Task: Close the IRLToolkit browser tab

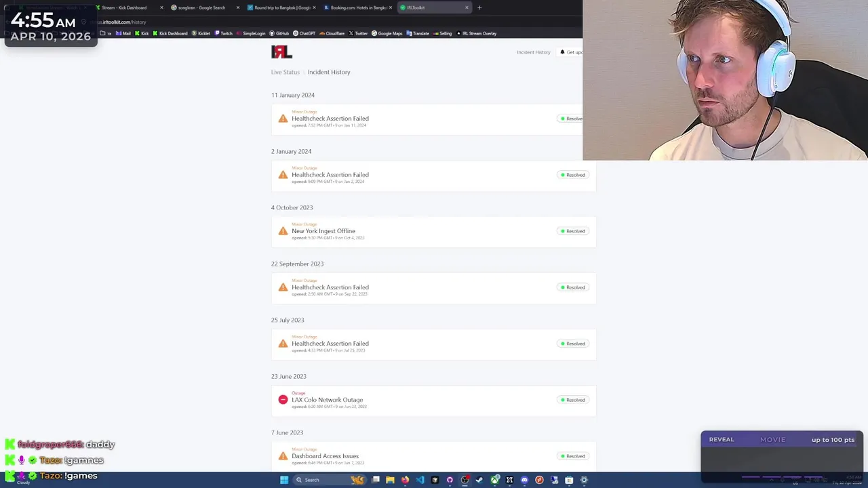Action: (467, 7)
